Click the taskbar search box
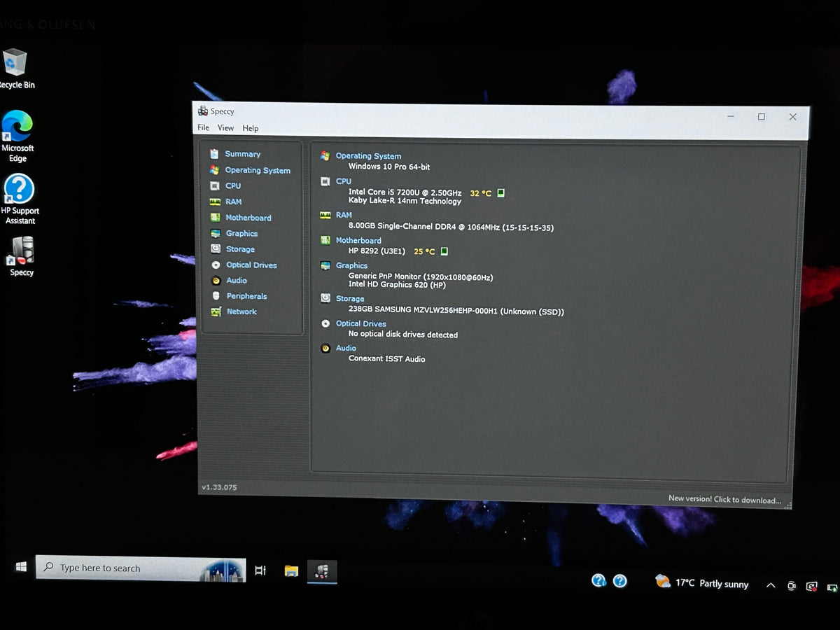Image resolution: width=840 pixels, height=630 pixels. [x=140, y=568]
